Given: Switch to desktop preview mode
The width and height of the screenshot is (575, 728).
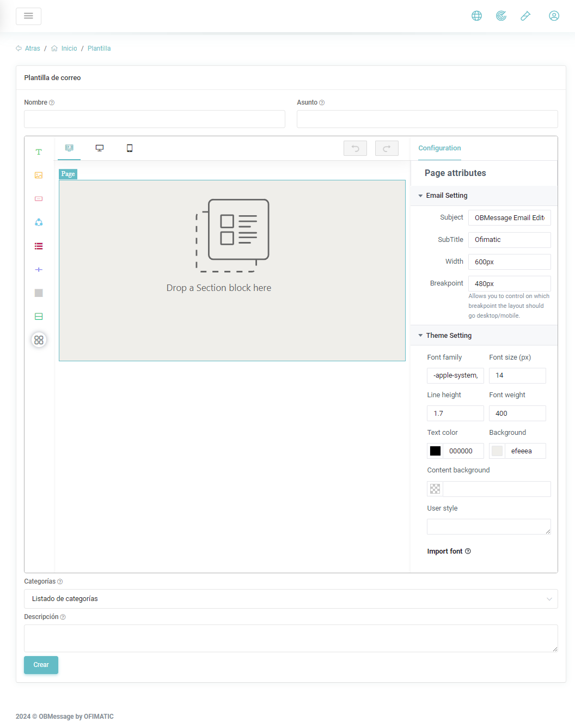Looking at the screenshot, I should pyautogui.click(x=100, y=148).
